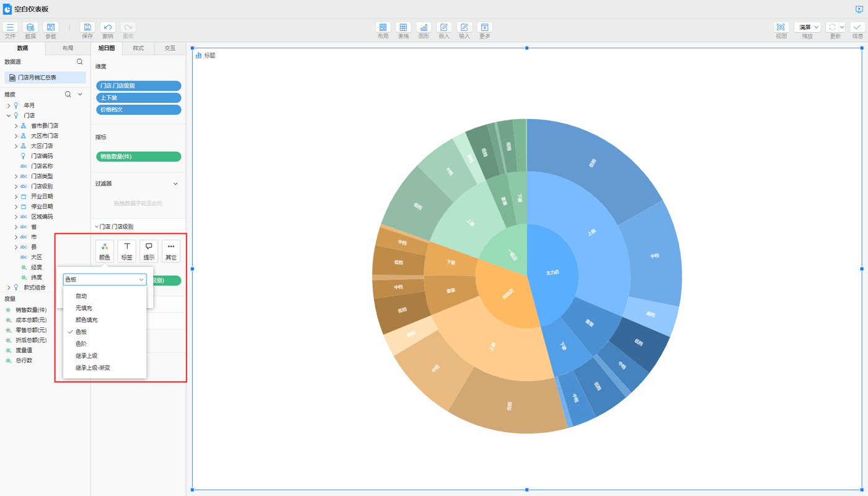Image resolution: width=868 pixels, height=496 pixels.
Task: Open the 图形 chart icon in toolbar
Action: pos(423,27)
